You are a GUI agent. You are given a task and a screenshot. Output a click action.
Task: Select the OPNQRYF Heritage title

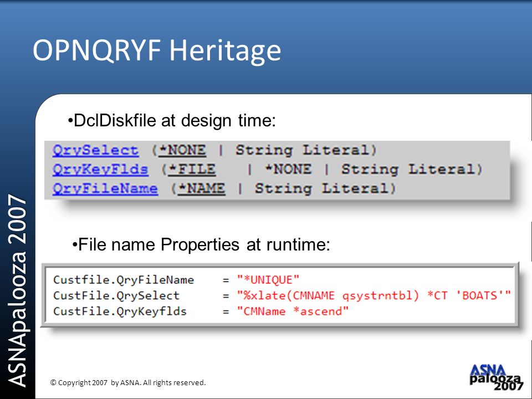(x=157, y=50)
